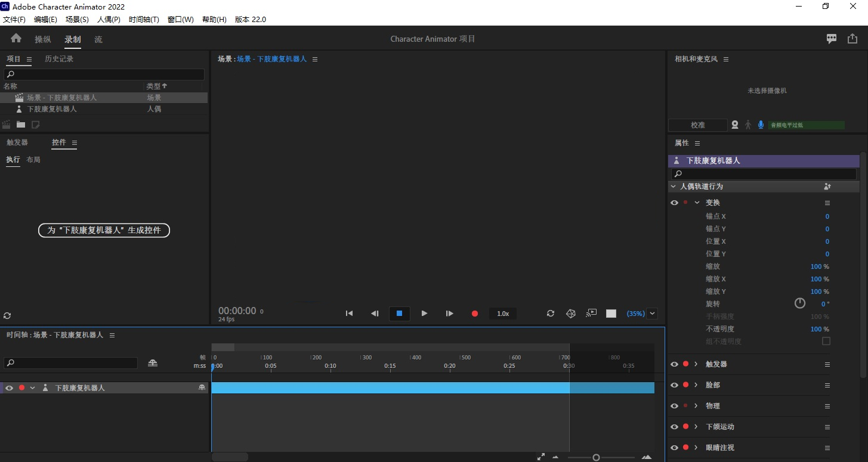Image resolution: width=868 pixels, height=462 pixels.
Task: Jump to start of scene
Action: 350,314
